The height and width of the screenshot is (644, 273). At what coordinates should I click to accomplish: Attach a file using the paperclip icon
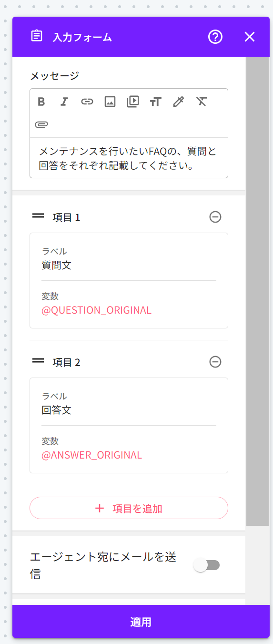(x=41, y=125)
